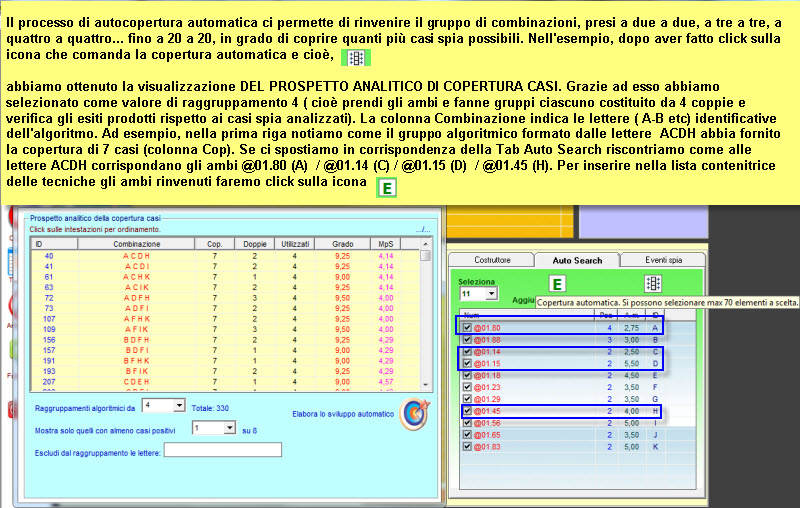The height and width of the screenshot is (508, 800).
Task: Click the @01.65 entry text
Action: click(x=487, y=435)
